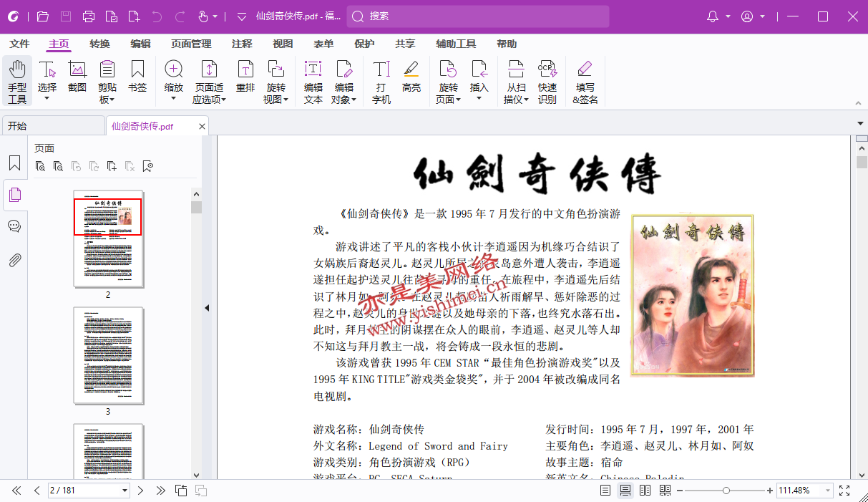The image size is (868, 502).
Task: Enable the 高亮 highlight tool
Action: (x=411, y=77)
